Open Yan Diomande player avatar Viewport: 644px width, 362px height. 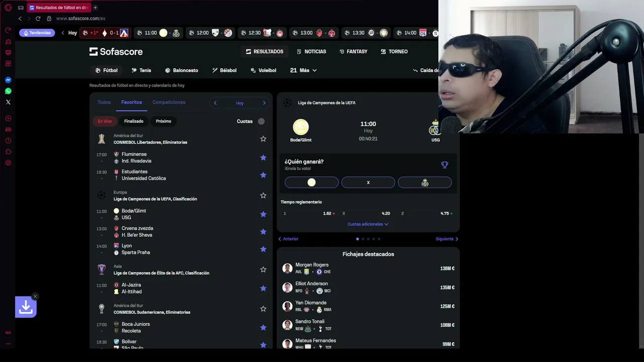tap(287, 306)
